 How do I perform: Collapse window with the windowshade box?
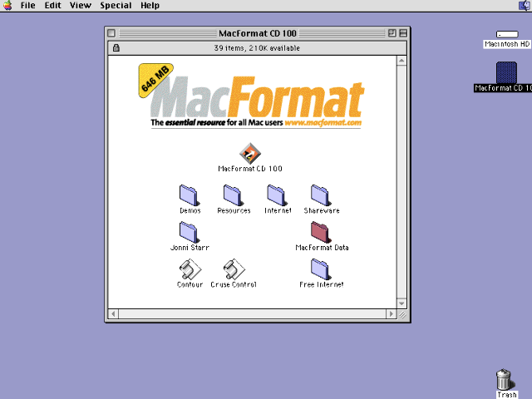pyautogui.click(x=403, y=33)
